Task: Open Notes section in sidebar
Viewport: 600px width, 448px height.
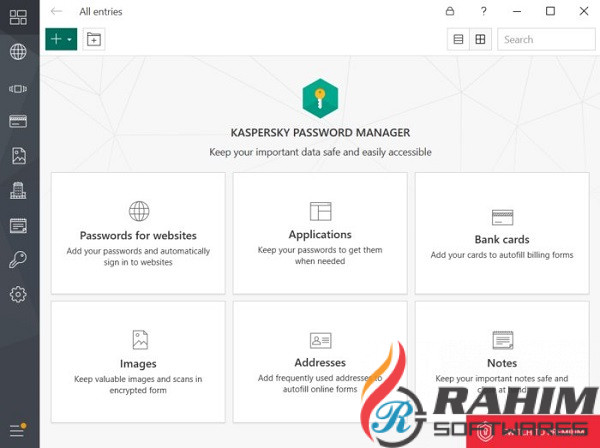Action: [18, 225]
